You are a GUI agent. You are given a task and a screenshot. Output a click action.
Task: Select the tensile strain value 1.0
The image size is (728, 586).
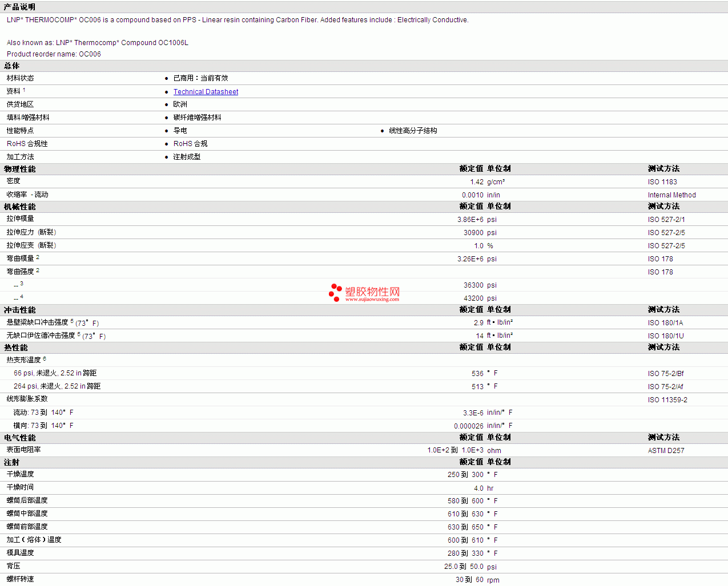click(x=478, y=246)
